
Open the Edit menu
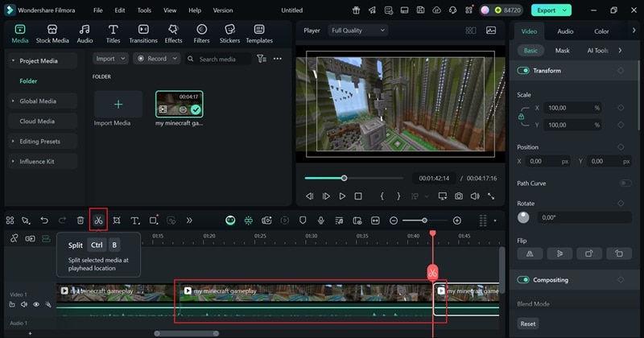[119, 10]
